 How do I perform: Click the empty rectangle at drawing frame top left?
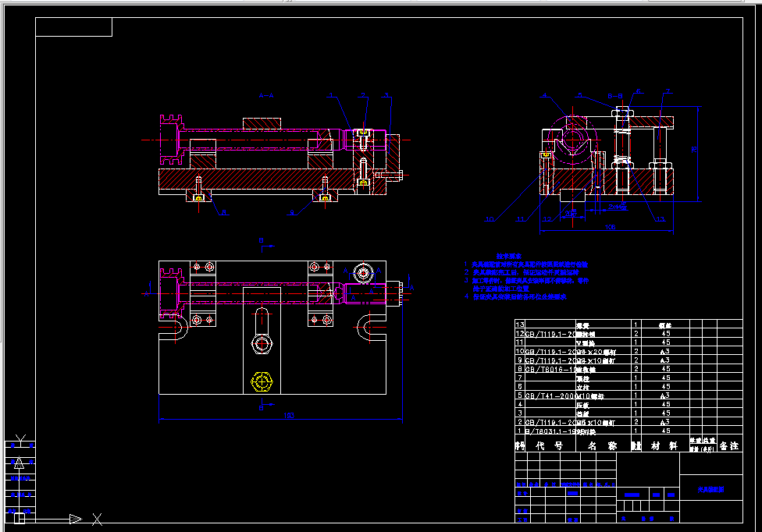click(x=74, y=27)
